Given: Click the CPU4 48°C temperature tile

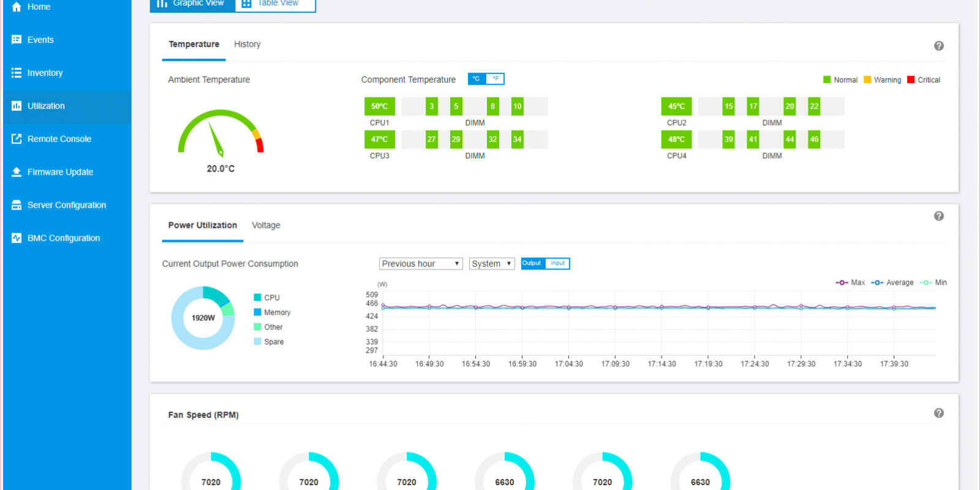Looking at the screenshot, I should [677, 139].
